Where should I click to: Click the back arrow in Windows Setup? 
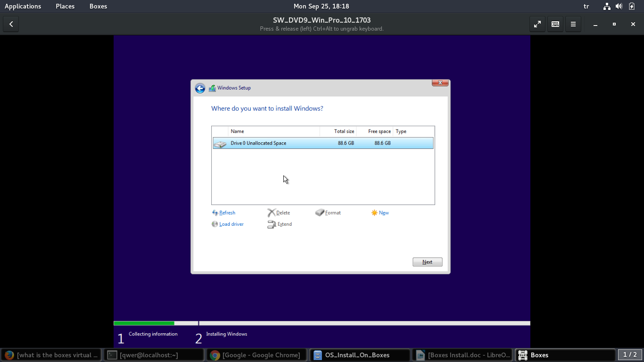point(200,88)
